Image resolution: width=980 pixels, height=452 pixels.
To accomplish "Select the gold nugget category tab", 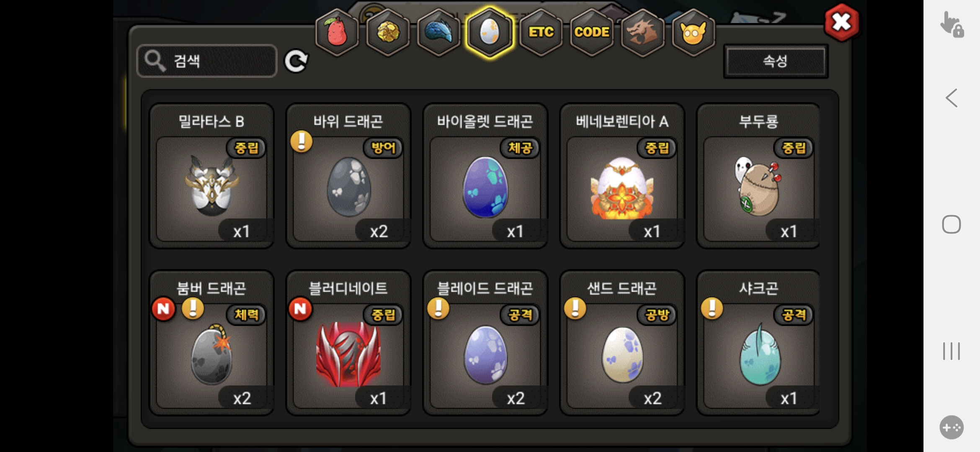I will coord(388,32).
